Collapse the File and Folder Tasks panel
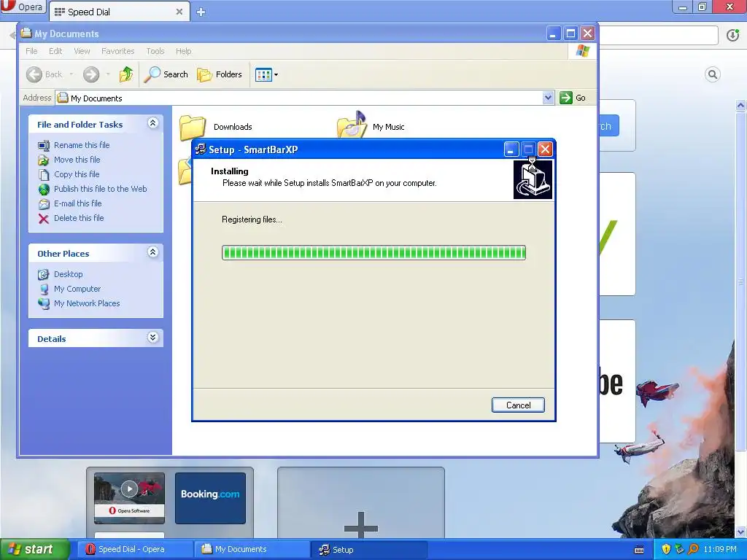Viewport: 747px width, 560px height. [x=152, y=123]
